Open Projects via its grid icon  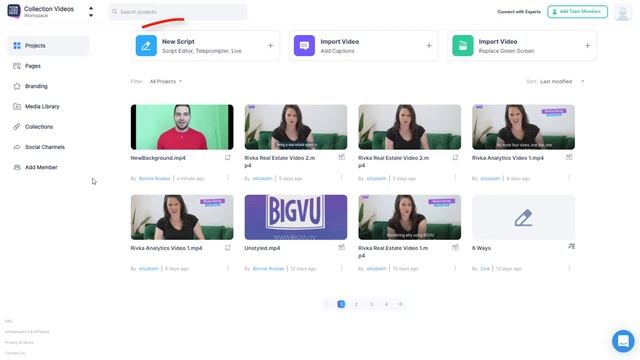[x=17, y=46]
